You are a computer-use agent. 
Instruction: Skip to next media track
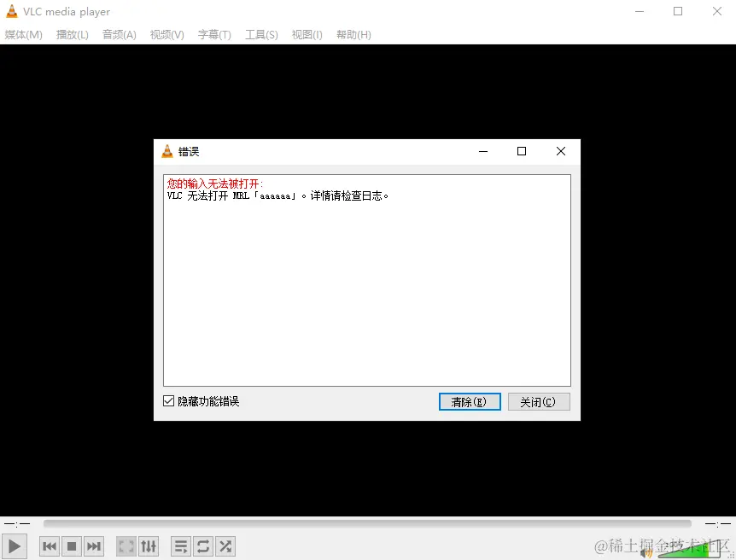pyautogui.click(x=93, y=546)
